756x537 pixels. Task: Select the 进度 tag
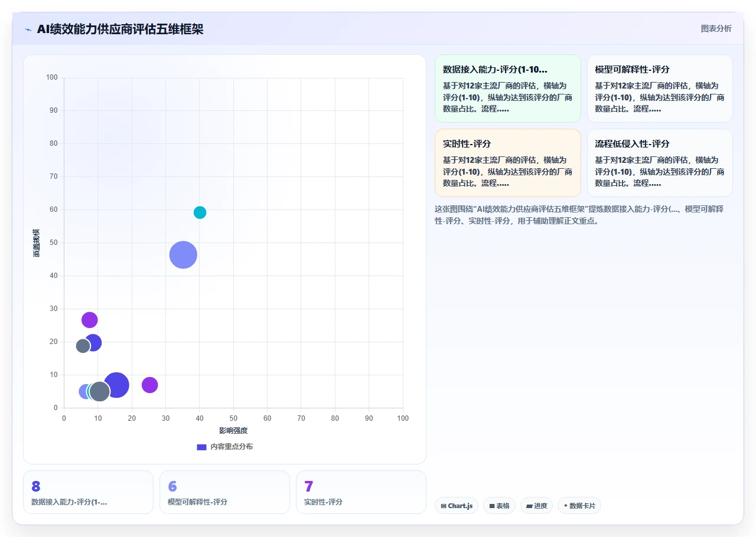pos(536,506)
